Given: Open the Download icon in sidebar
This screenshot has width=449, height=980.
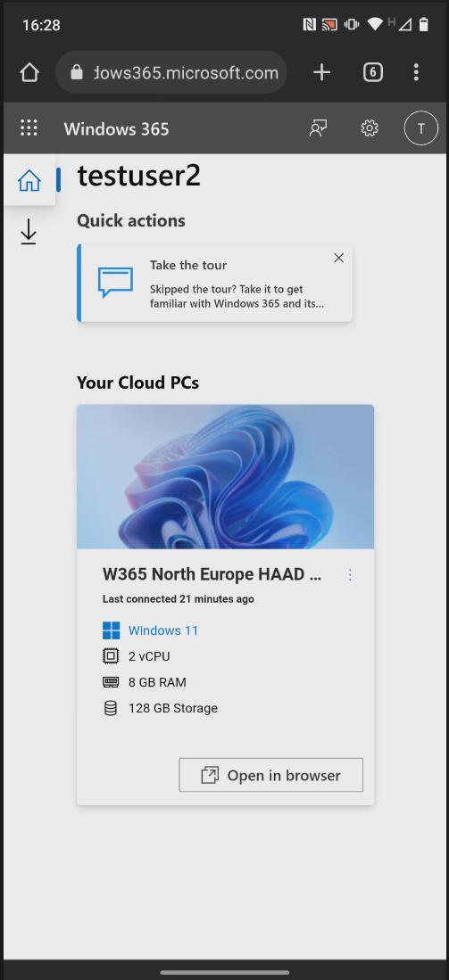Looking at the screenshot, I should 29,232.
